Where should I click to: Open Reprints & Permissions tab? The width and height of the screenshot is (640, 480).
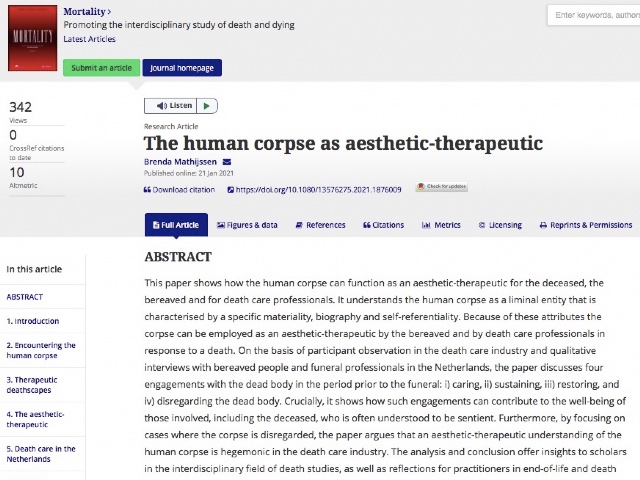586,225
